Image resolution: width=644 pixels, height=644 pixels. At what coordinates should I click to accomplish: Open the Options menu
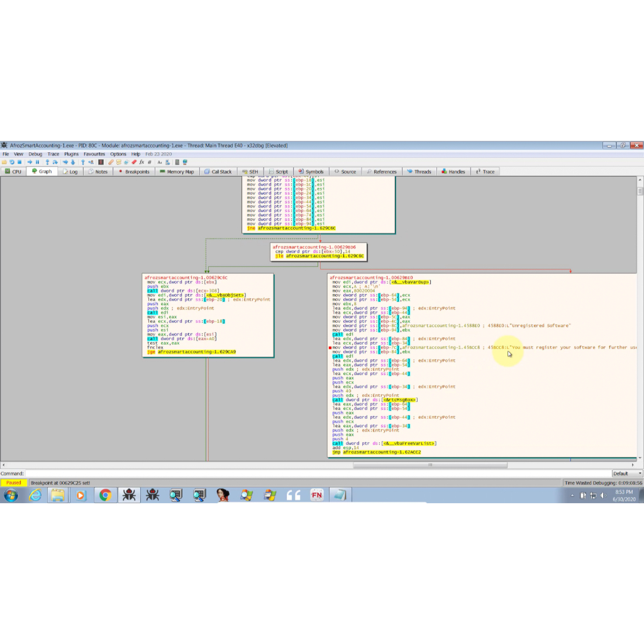click(x=118, y=154)
